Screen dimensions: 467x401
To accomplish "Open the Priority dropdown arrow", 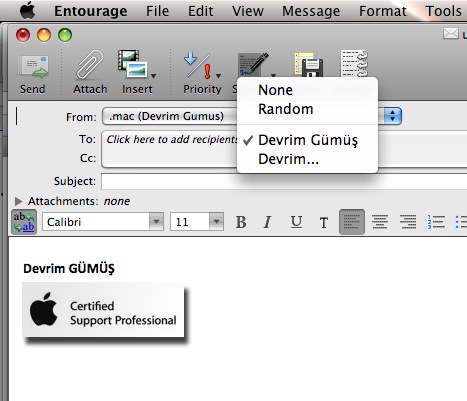I will (x=218, y=76).
